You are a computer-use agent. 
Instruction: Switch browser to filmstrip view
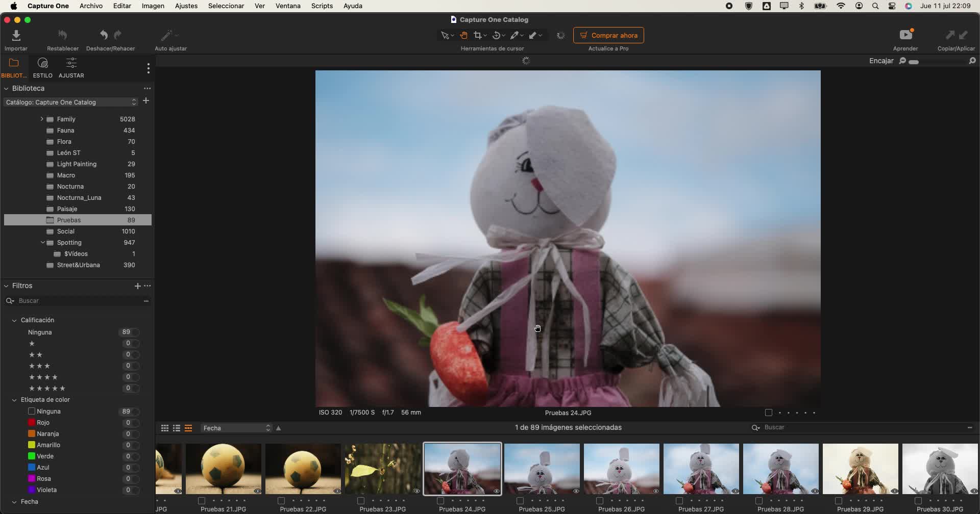(188, 428)
